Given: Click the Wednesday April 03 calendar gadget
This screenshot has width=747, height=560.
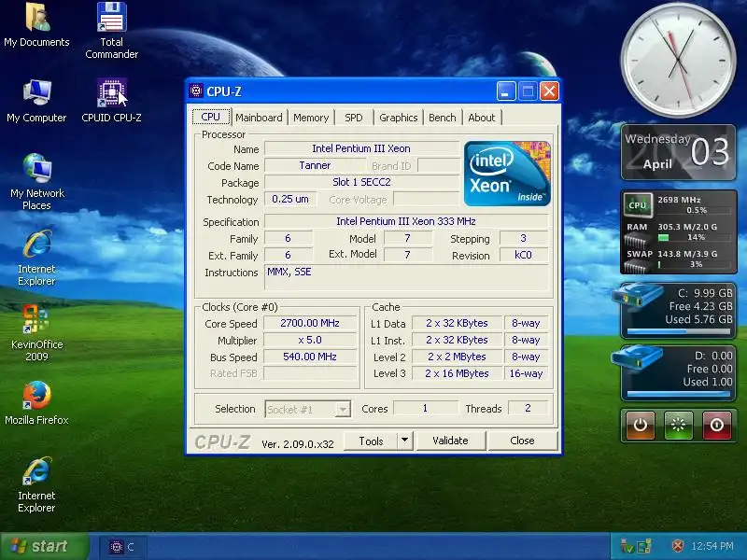Looking at the screenshot, I should point(678,152).
